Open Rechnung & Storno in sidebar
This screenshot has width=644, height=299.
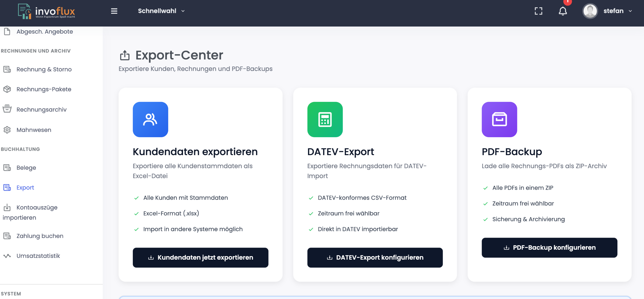pyautogui.click(x=44, y=69)
